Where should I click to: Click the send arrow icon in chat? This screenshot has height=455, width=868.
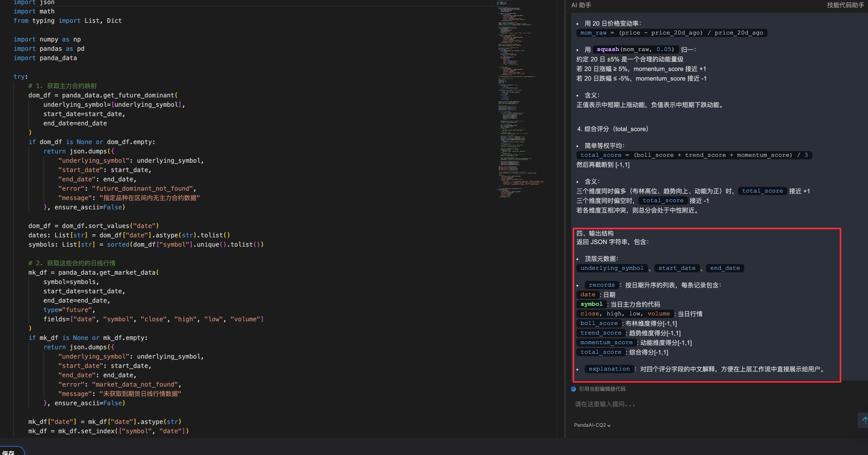[x=864, y=420]
